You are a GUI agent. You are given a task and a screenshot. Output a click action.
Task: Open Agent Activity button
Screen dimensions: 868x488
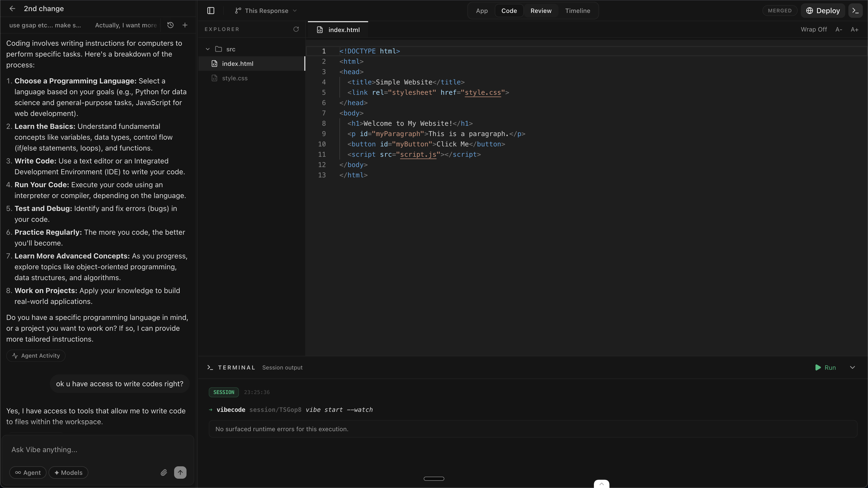(36, 356)
